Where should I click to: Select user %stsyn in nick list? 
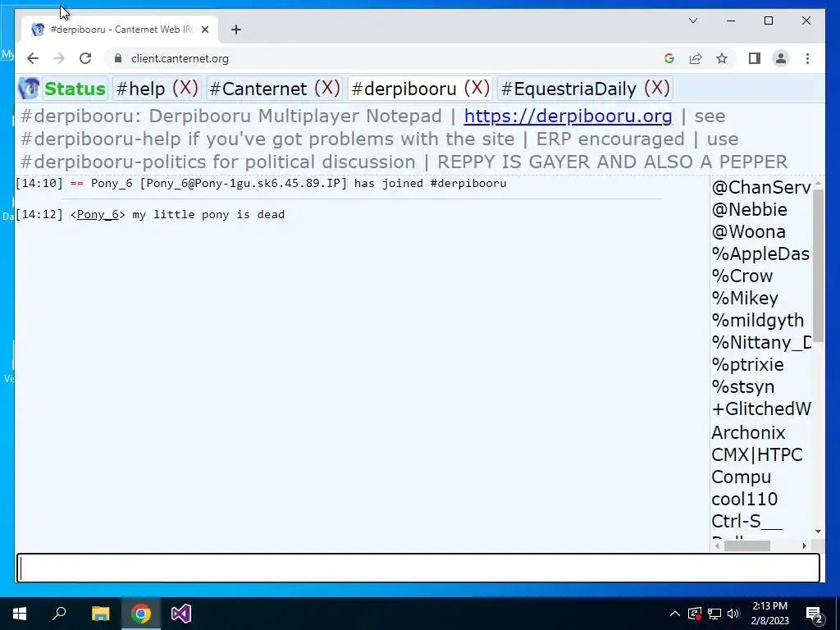(x=742, y=387)
